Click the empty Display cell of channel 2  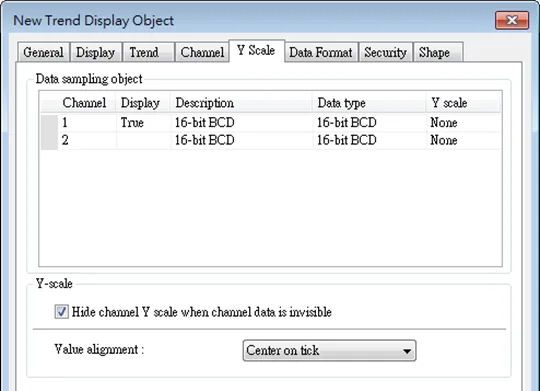(143, 140)
